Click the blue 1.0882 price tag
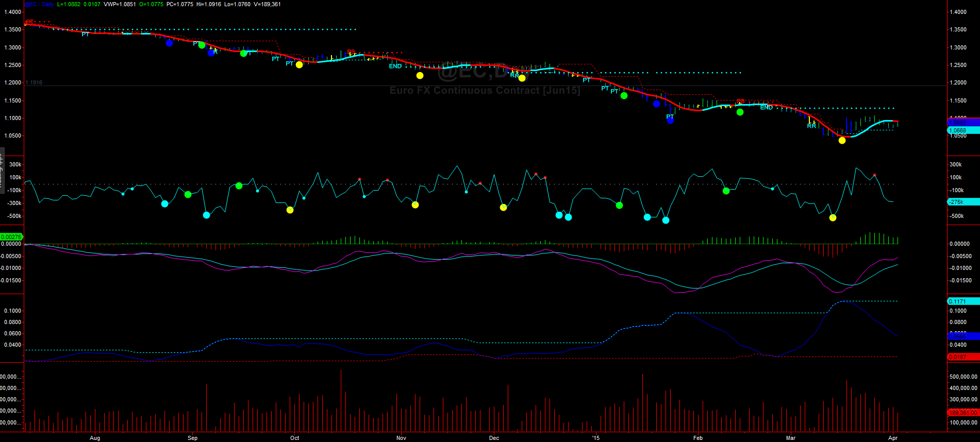Screen dimensions: 980x442 click(x=964, y=123)
